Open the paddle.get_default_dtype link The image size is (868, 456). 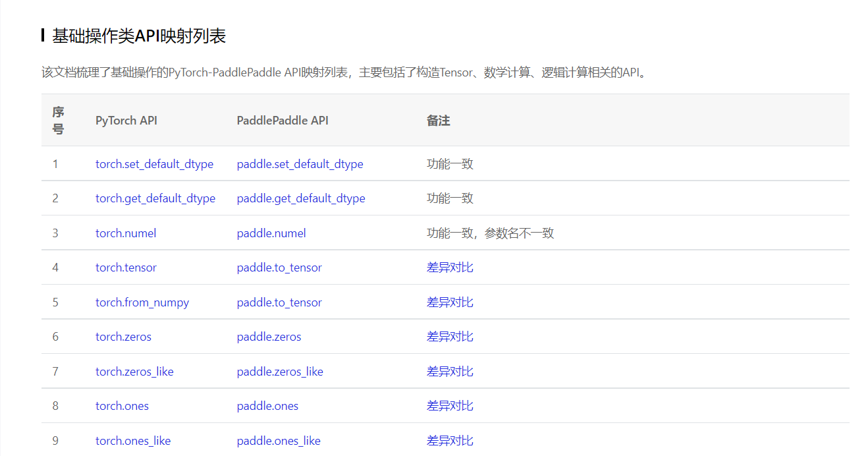301,198
